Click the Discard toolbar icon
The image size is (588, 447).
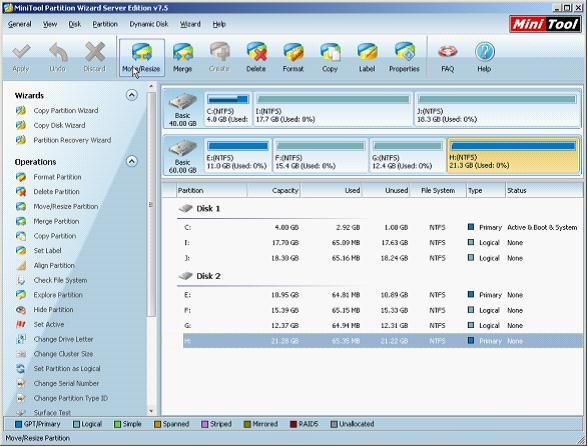pyautogui.click(x=94, y=57)
